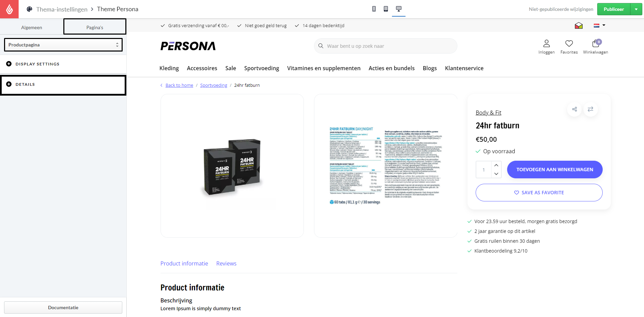
Task: Click the Persona store logo
Action: 188,46
